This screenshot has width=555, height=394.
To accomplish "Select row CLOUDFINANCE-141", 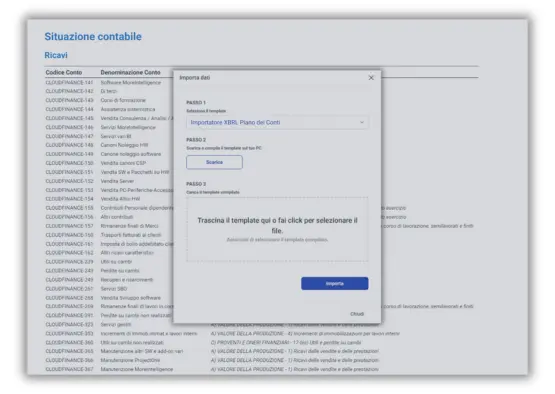I will pos(69,82).
